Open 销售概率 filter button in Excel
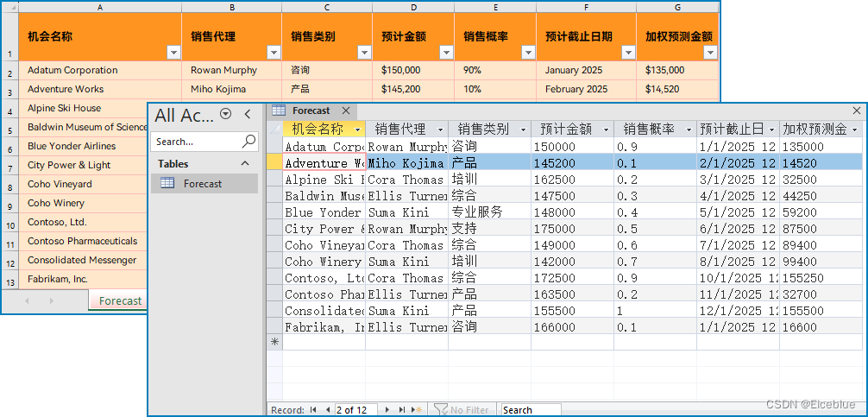 tap(529, 53)
